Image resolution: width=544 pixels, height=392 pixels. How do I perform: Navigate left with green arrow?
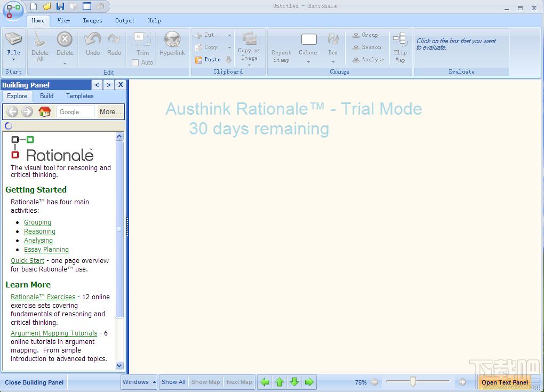(x=265, y=382)
